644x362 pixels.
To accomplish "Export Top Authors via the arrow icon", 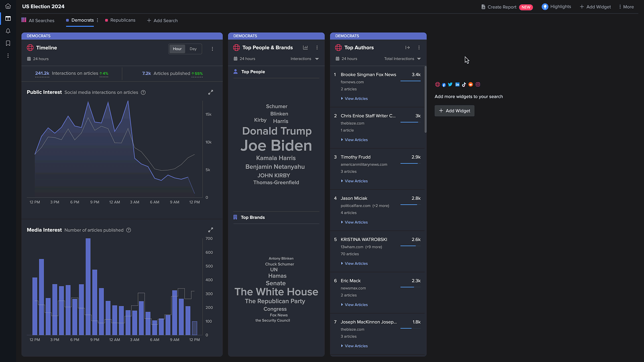I will [x=408, y=48].
